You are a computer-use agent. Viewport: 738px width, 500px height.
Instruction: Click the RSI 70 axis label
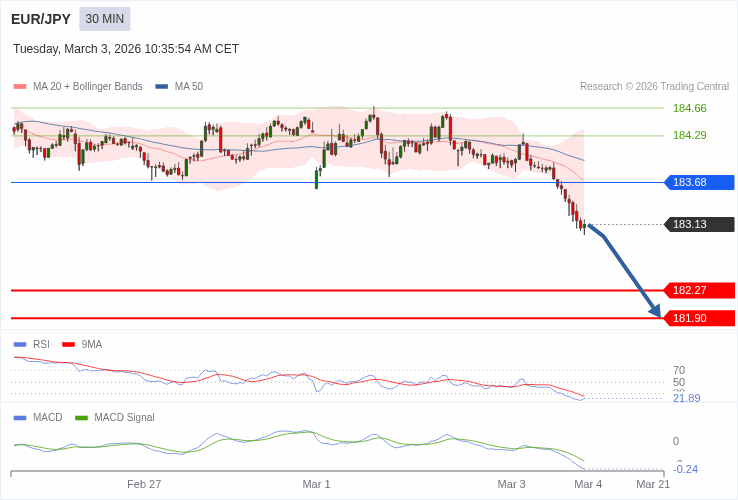[679, 371]
